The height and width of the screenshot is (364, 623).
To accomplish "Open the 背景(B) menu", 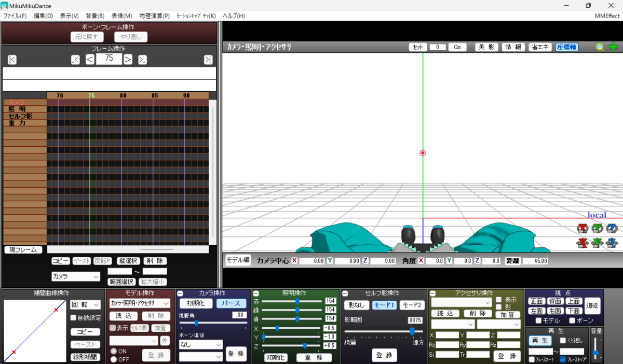I will tap(95, 16).
